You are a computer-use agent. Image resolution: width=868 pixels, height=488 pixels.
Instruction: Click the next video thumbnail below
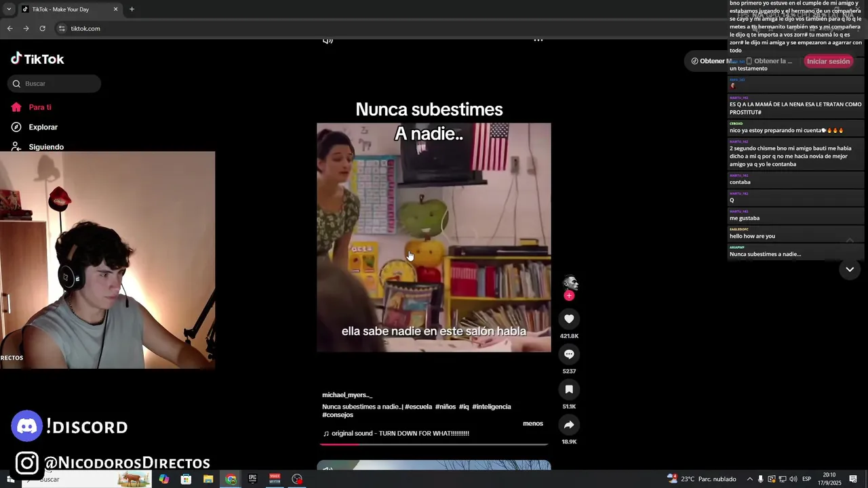434,465
